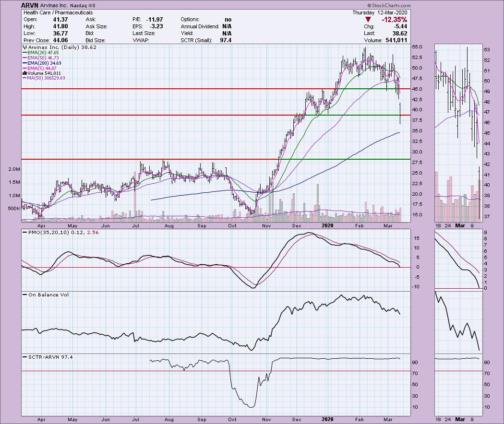Image resolution: width=504 pixels, height=424 pixels.
Task: Click the On Balance Vol panel label
Action: click(48, 294)
